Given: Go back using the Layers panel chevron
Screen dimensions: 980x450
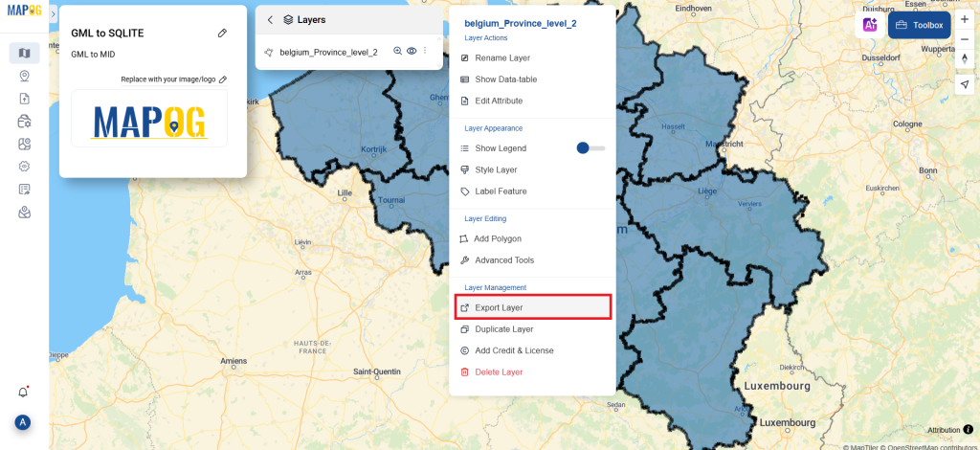Looking at the screenshot, I should click(270, 20).
